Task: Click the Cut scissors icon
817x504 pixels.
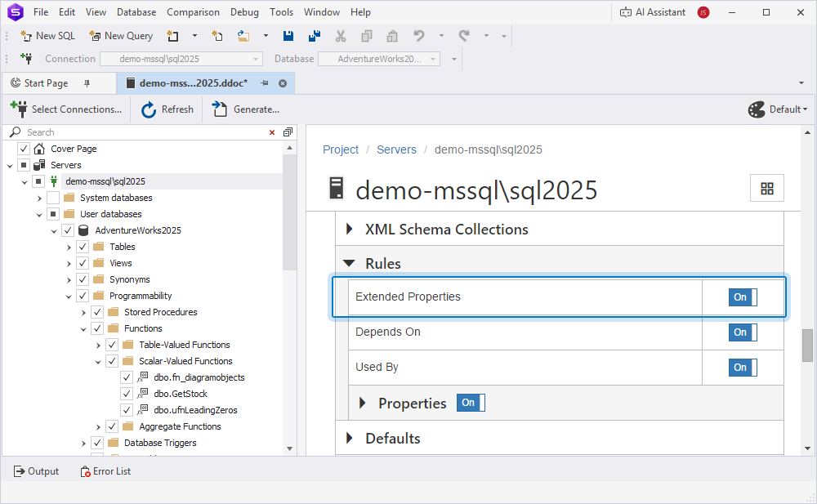Action: [x=341, y=35]
